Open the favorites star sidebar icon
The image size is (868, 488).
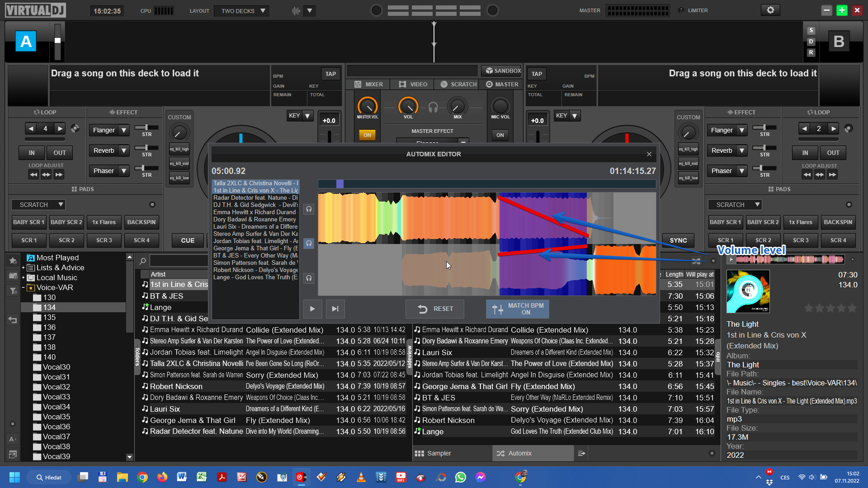[13, 260]
